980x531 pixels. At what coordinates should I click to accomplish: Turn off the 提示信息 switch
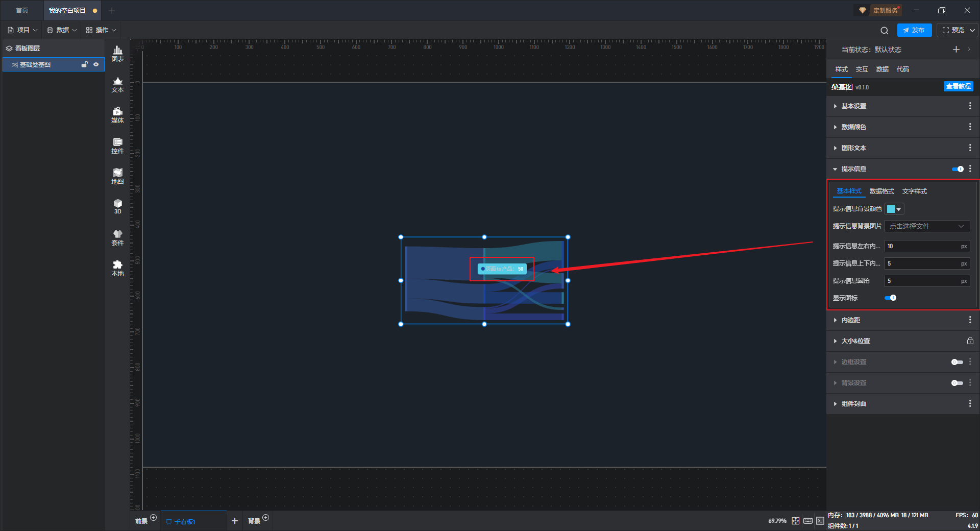tap(958, 169)
